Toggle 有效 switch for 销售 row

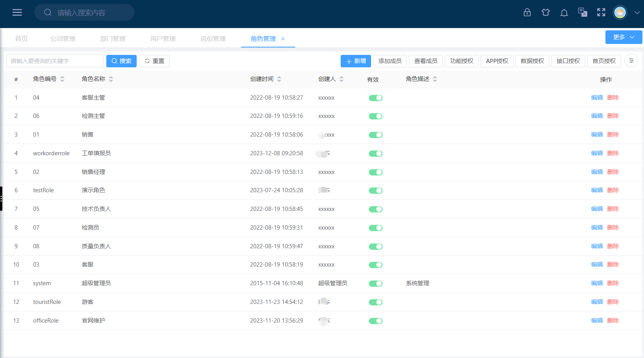[376, 135]
